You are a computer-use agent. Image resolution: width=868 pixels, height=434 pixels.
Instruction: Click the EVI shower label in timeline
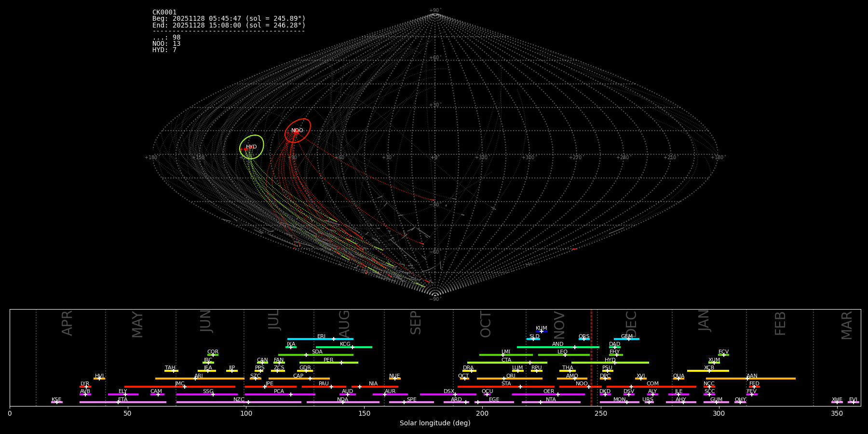click(854, 400)
